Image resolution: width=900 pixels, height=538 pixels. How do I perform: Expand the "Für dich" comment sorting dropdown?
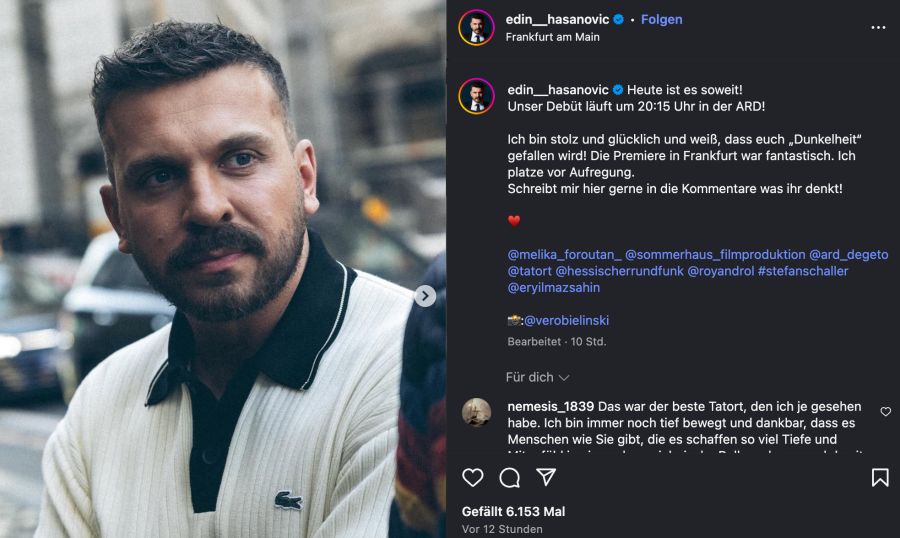537,377
